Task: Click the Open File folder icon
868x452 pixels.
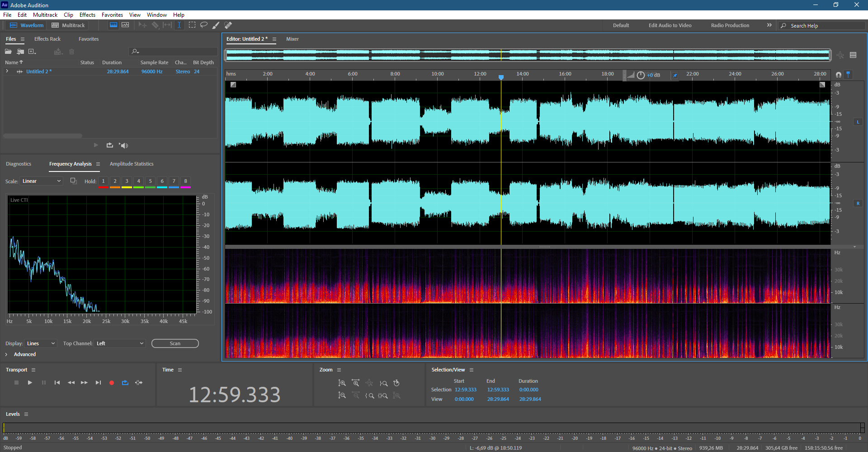Action: [x=8, y=52]
